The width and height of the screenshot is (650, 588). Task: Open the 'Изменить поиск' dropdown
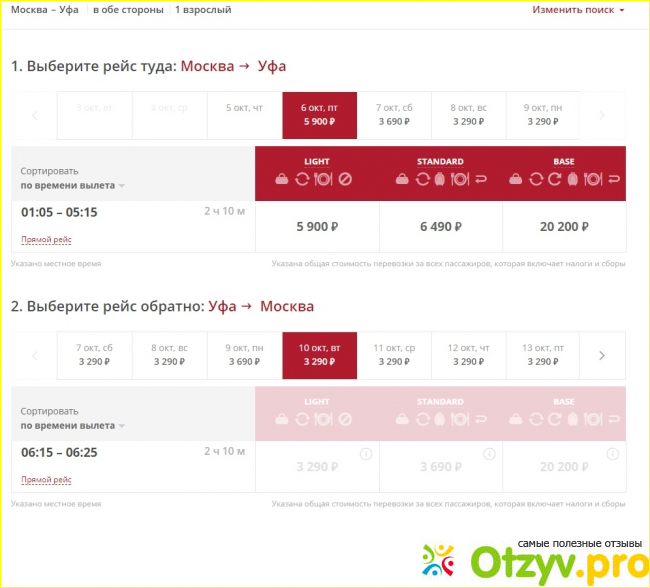(x=578, y=10)
